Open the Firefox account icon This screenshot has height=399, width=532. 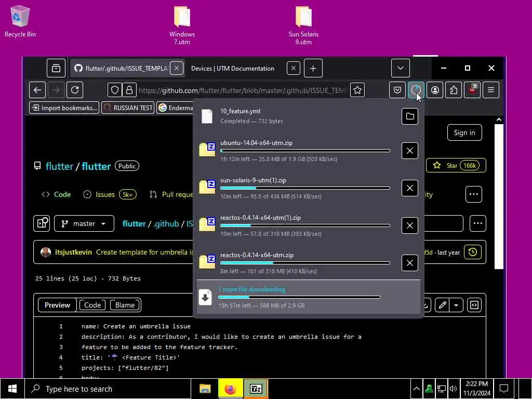click(x=435, y=90)
